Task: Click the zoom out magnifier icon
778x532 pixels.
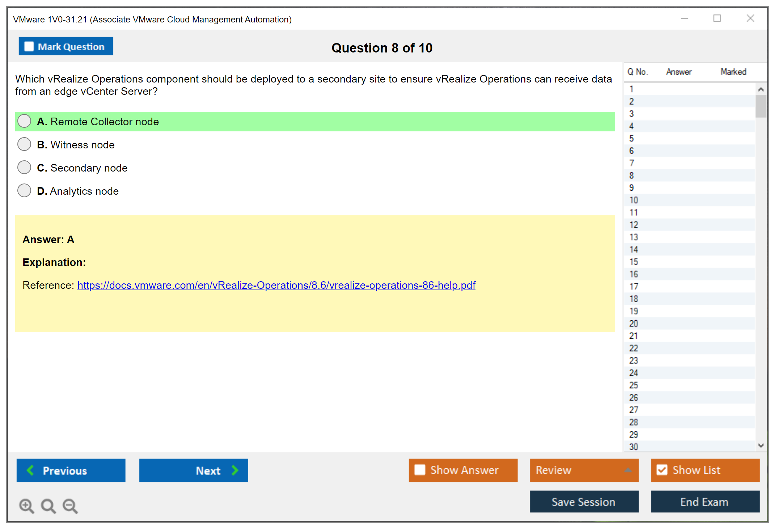Action: coord(70,506)
